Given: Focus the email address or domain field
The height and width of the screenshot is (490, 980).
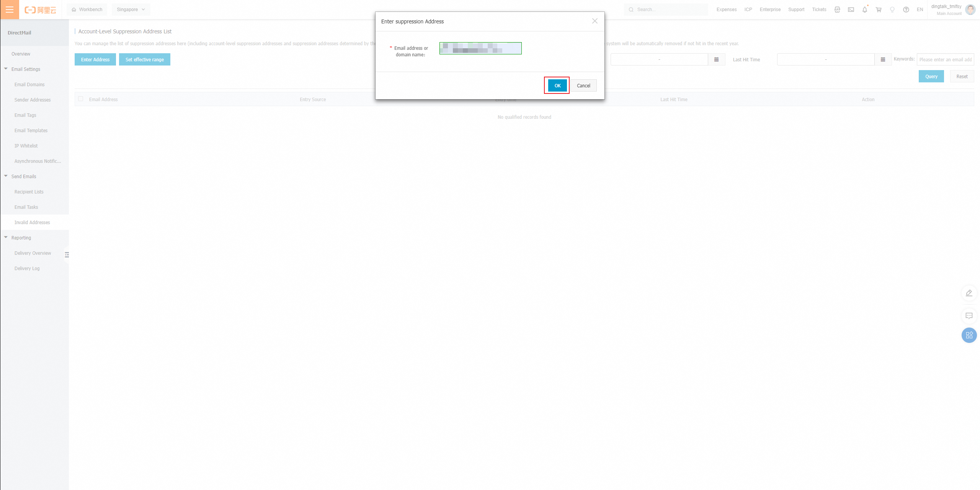Looking at the screenshot, I should click(x=480, y=48).
